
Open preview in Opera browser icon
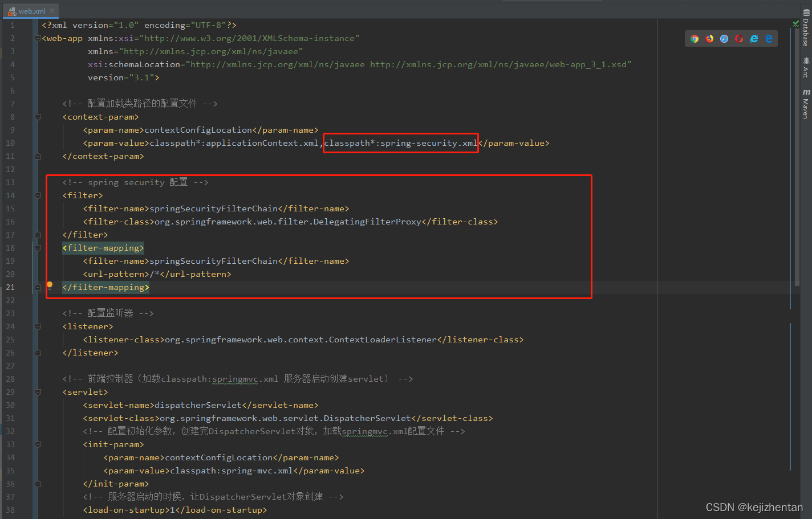point(739,39)
